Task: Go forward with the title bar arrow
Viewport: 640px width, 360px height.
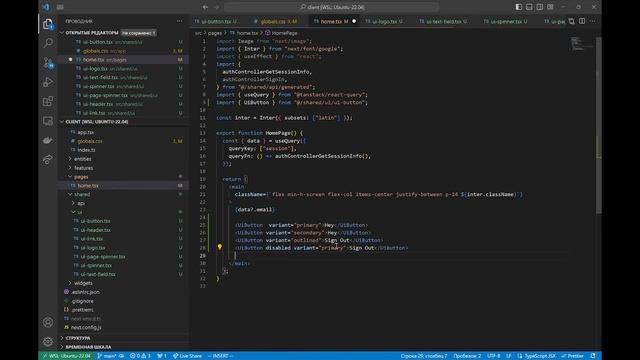Action: tap(217, 7)
